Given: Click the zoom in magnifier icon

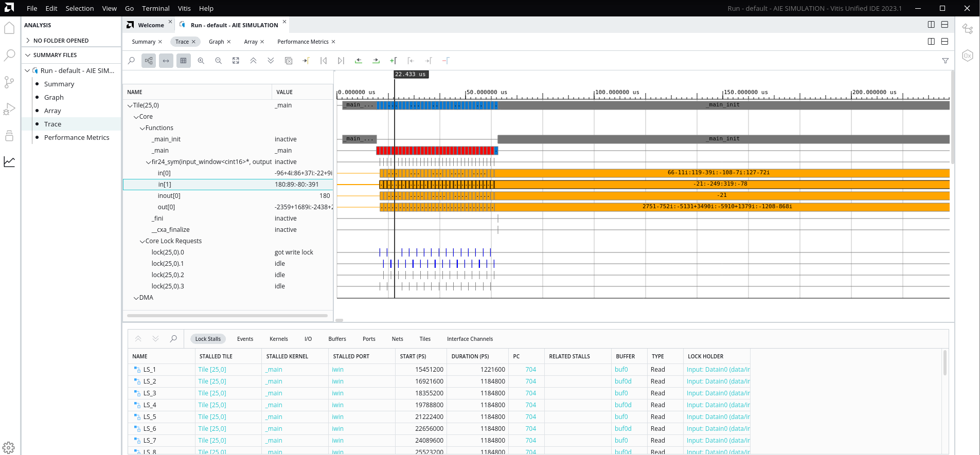Looking at the screenshot, I should click(201, 61).
